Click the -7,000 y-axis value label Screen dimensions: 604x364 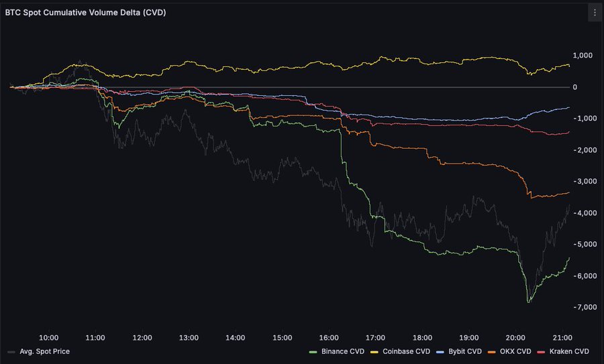click(x=583, y=307)
